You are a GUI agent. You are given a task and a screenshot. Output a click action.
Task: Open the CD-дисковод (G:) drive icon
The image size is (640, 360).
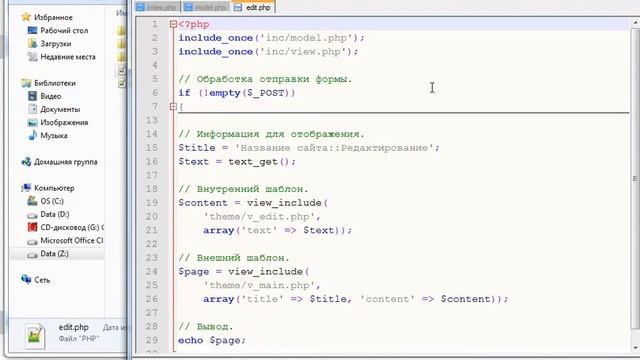(32, 227)
